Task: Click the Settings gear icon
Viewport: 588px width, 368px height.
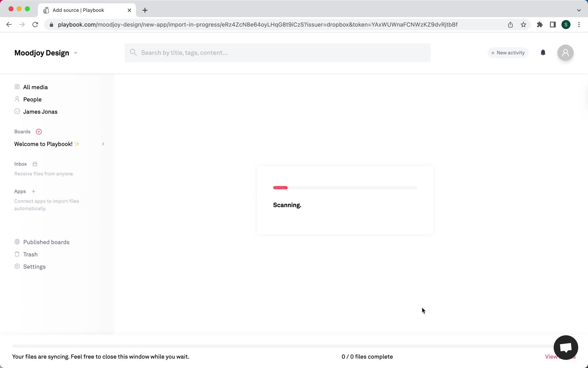Action: [x=17, y=266]
